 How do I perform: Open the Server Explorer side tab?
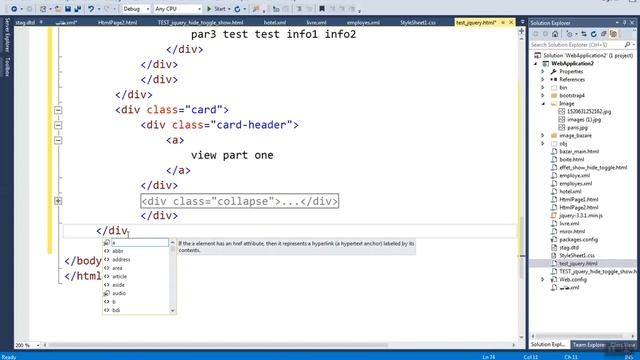click(7, 35)
